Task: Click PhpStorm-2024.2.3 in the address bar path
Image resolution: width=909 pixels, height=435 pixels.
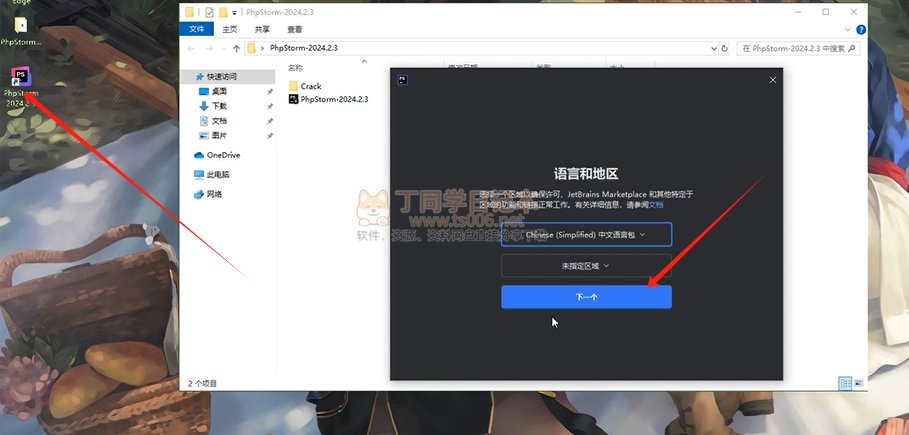Action: click(303, 48)
